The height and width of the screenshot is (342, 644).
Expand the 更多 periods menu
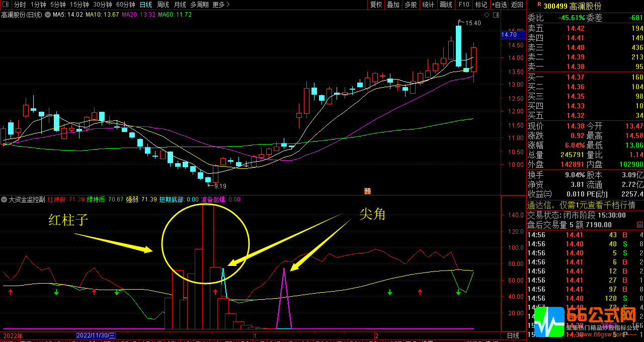[x=221, y=5]
